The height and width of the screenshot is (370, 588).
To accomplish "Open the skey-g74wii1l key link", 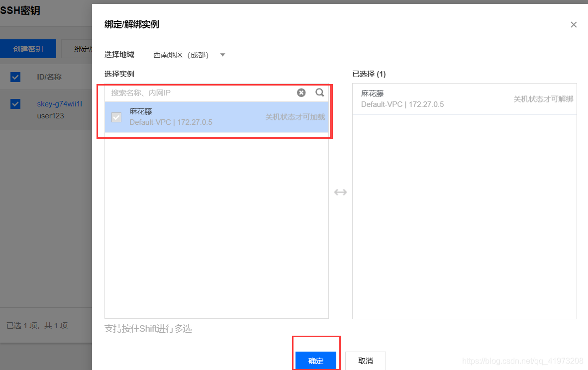I will click(59, 103).
